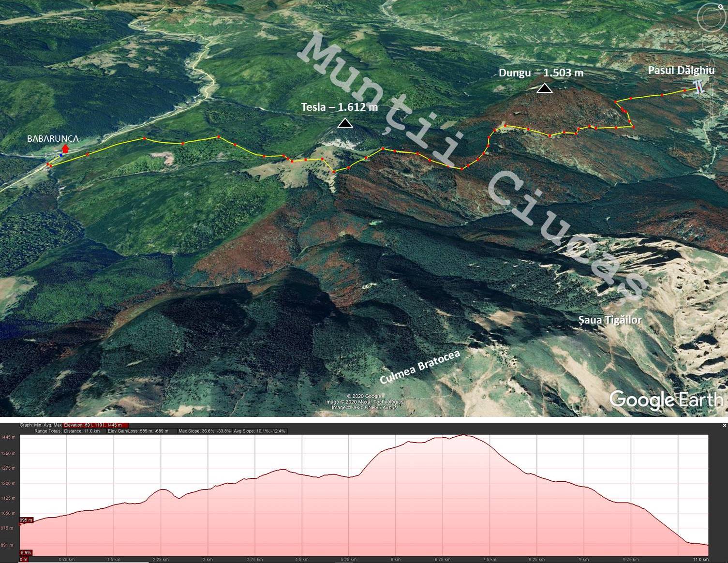Image resolution: width=728 pixels, height=563 pixels.
Task: Click the Tesla peak black triangle marker
Action: pyautogui.click(x=345, y=123)
